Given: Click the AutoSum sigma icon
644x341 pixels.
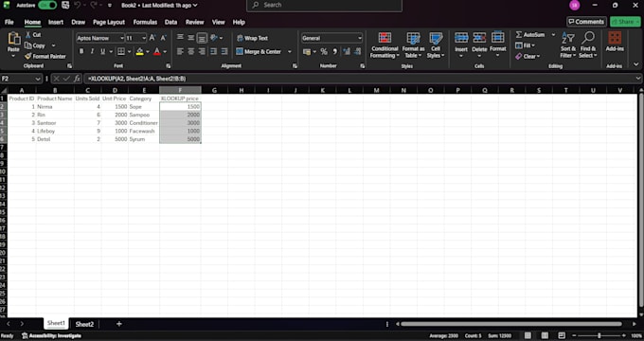Looking at the screenshot, I should tap(519, 35).
